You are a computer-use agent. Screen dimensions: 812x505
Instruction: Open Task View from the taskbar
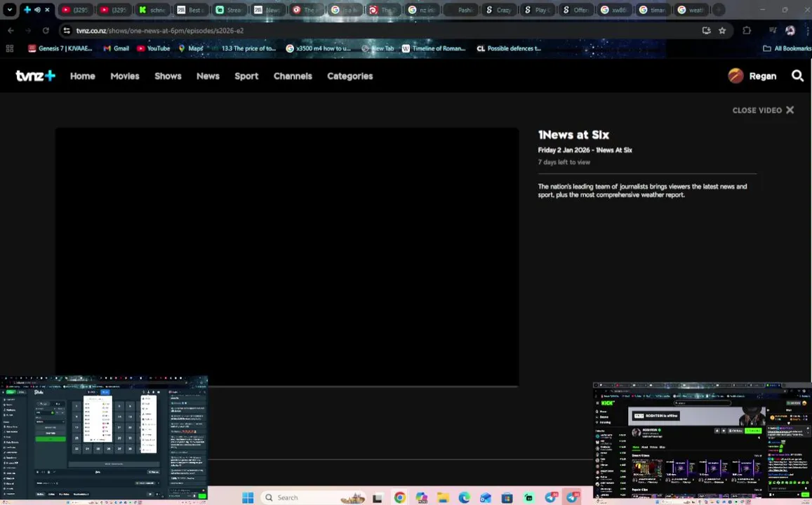point(378,498)
